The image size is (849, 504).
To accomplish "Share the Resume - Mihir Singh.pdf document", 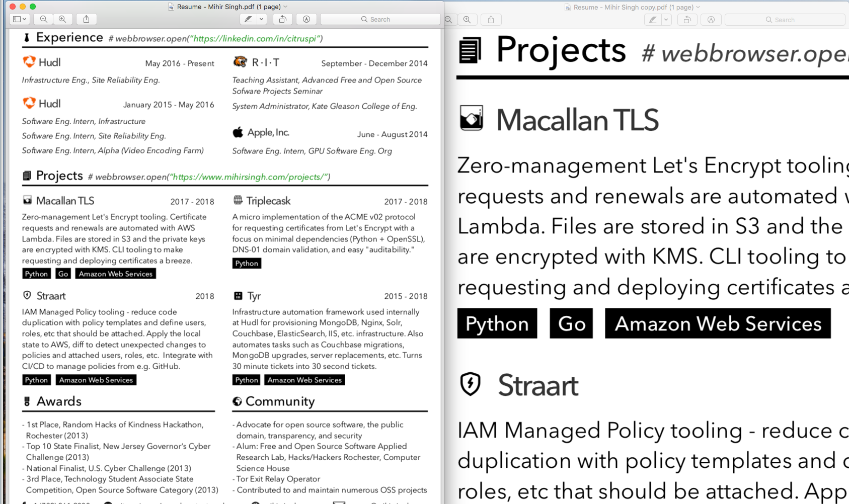I will [x=87, y=19].
